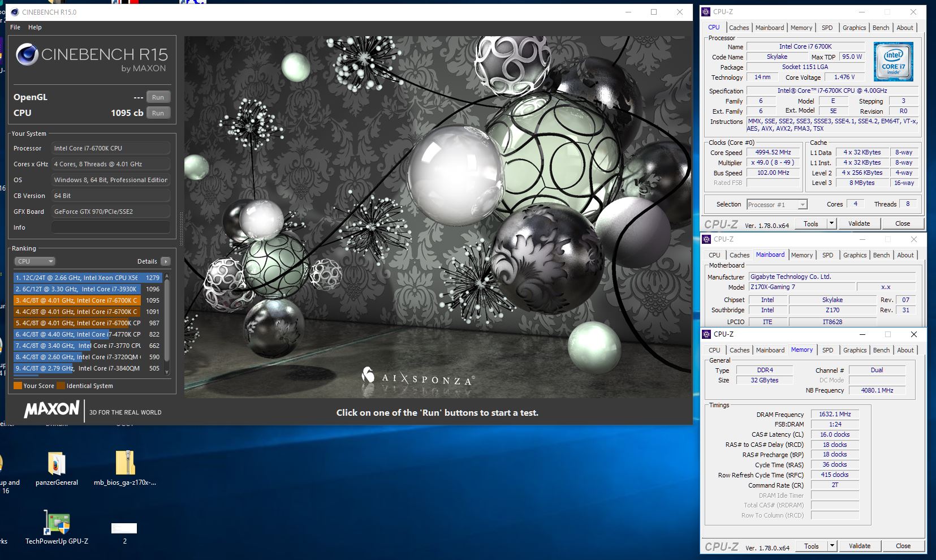Click the DRAM Frequency value 1632.1 MHz

pos(835,414)
